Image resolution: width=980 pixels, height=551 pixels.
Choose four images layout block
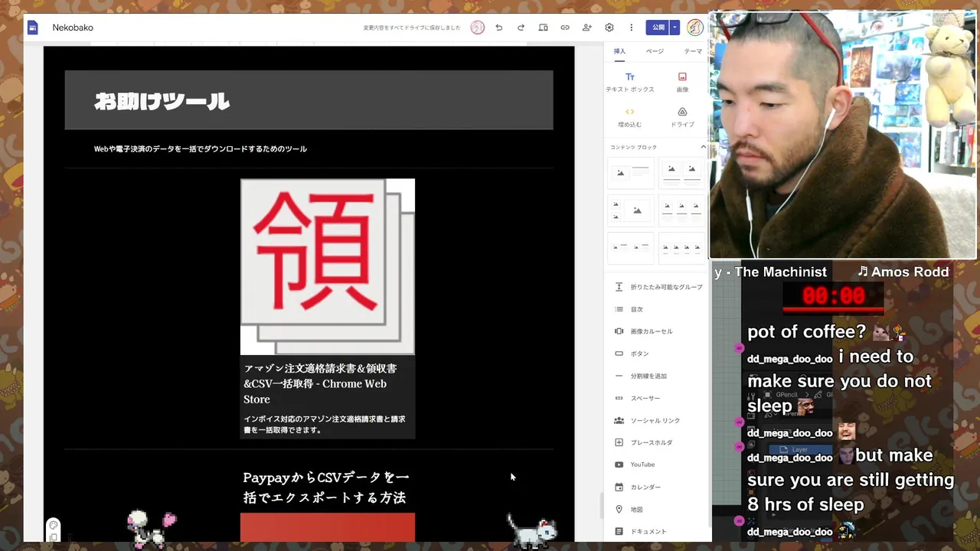point(682,248)
